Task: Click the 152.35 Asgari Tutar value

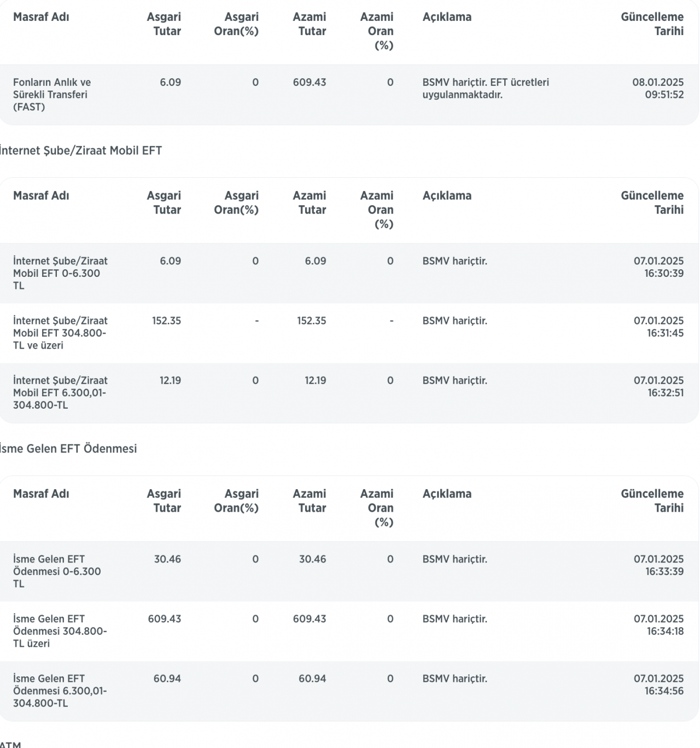Action: 166,321
